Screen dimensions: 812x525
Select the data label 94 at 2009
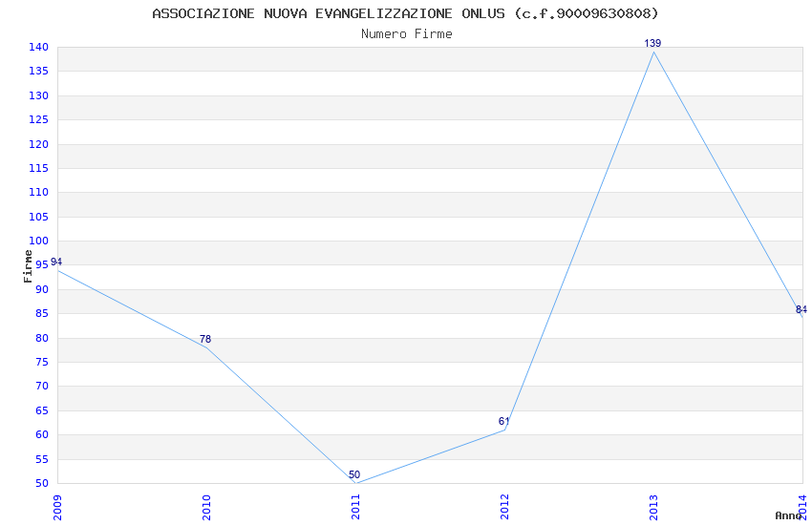[x=56, y=262]
